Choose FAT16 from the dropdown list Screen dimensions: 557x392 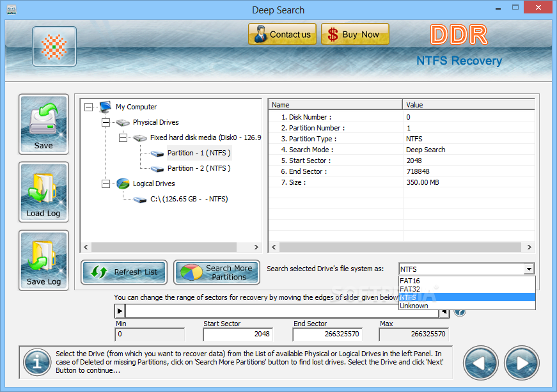(x=467, y=281)
